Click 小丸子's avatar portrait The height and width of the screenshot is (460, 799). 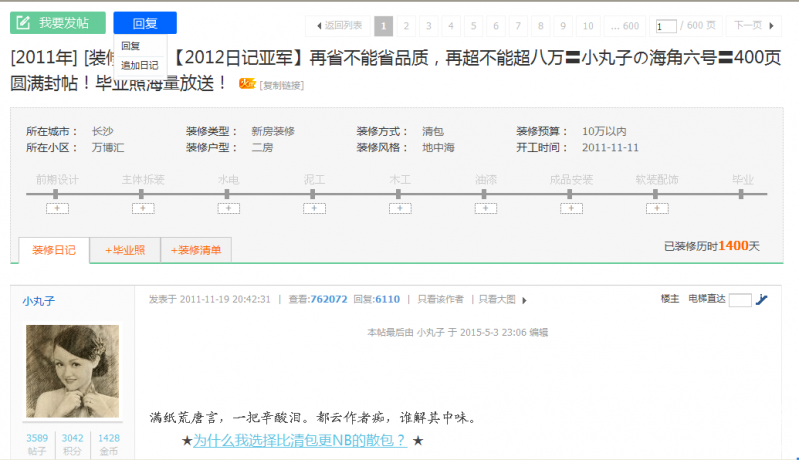click(x=72, y=371)
